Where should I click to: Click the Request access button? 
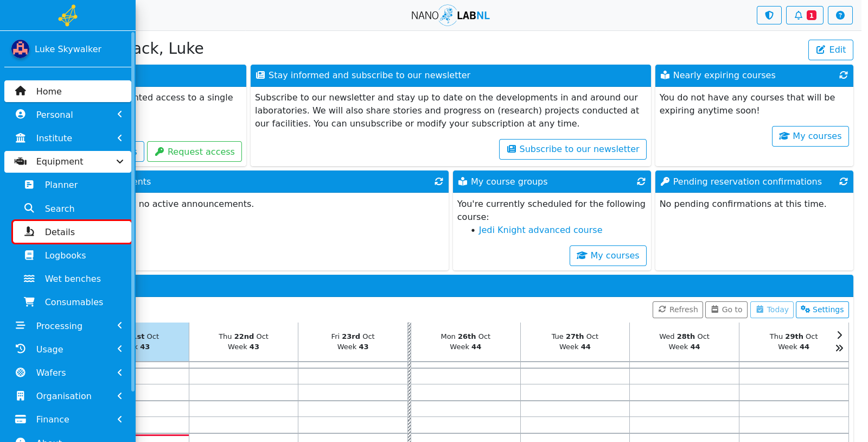pyautogui.click(x=195, y=151)
